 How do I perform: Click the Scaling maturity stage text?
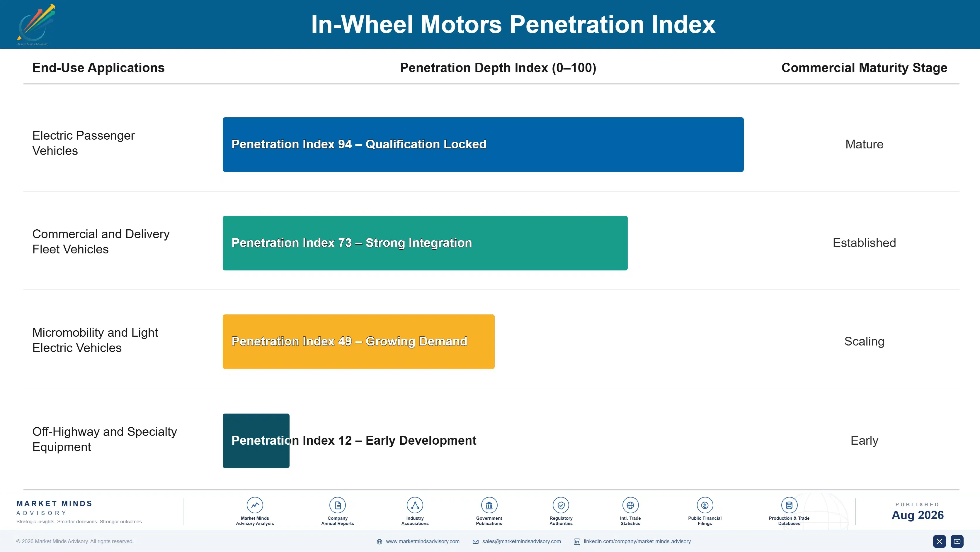[864, 341]
